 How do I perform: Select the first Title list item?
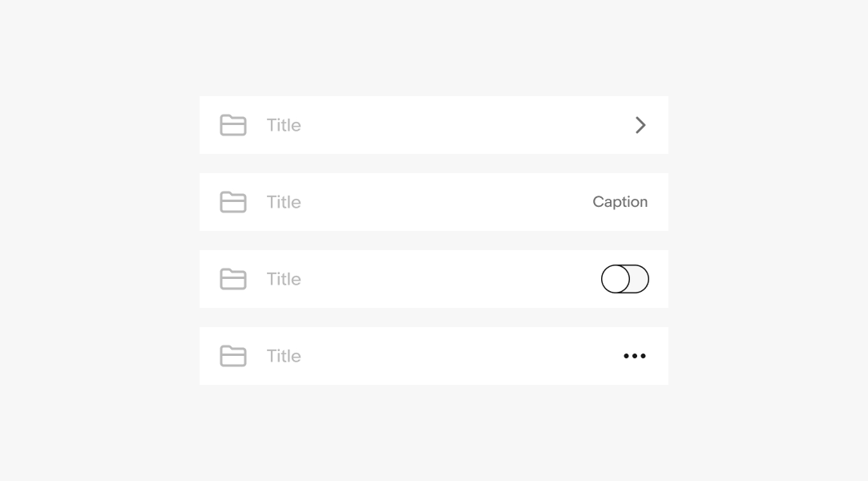(x=434, y=125)
